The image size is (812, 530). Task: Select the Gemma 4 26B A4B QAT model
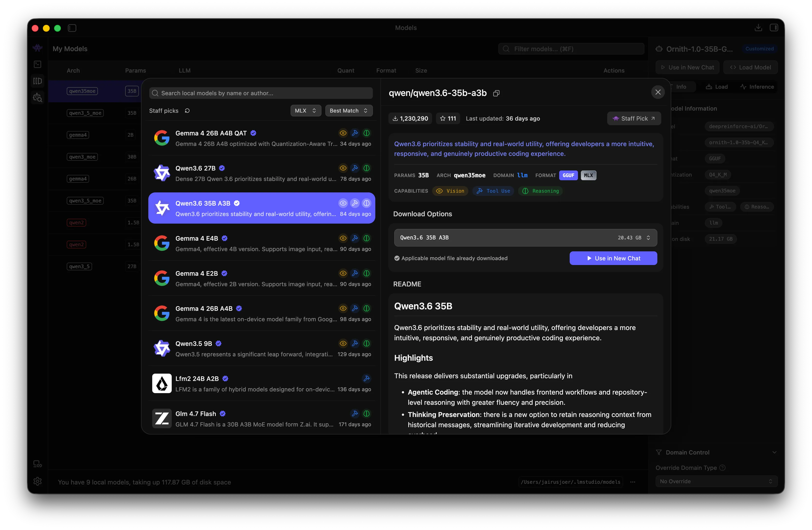tap(262, 138)
